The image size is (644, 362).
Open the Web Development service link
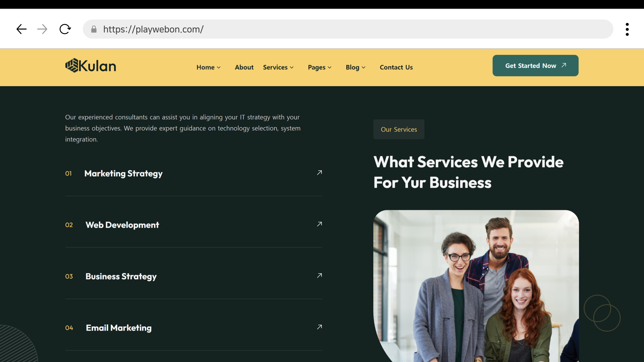122,225
